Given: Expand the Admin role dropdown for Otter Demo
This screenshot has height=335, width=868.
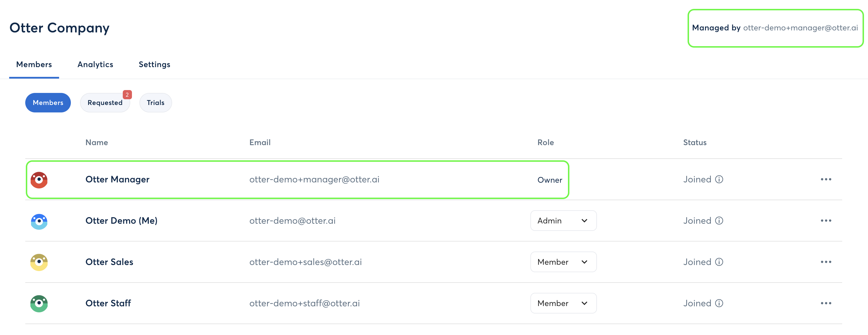Looking at the screenshot, I should [x=563, y=221].
